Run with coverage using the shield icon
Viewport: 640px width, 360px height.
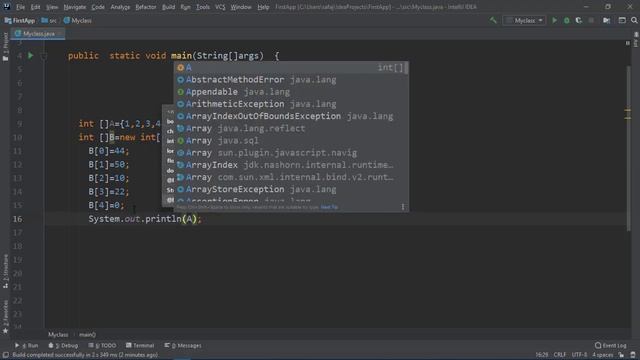point(579,20)
